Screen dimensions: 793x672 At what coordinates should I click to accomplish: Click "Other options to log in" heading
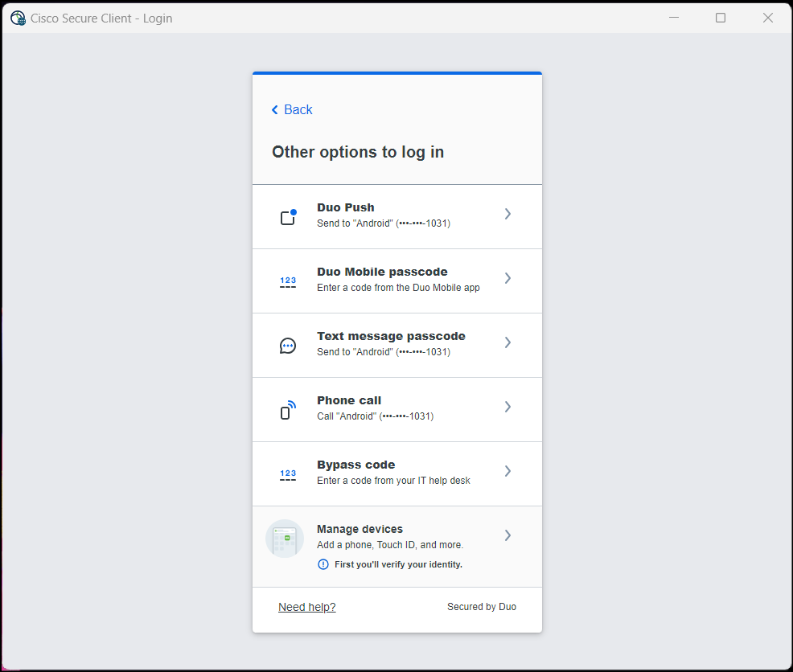pos(358,152)
